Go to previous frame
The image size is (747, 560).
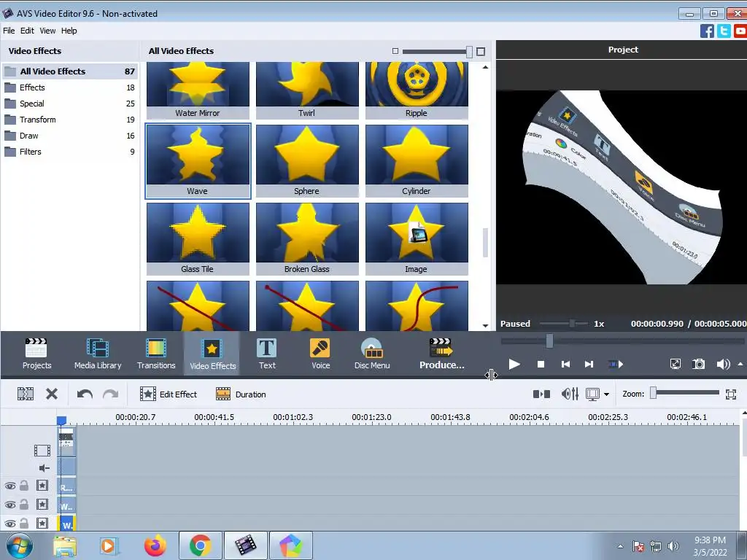click(x=565, y=365)
